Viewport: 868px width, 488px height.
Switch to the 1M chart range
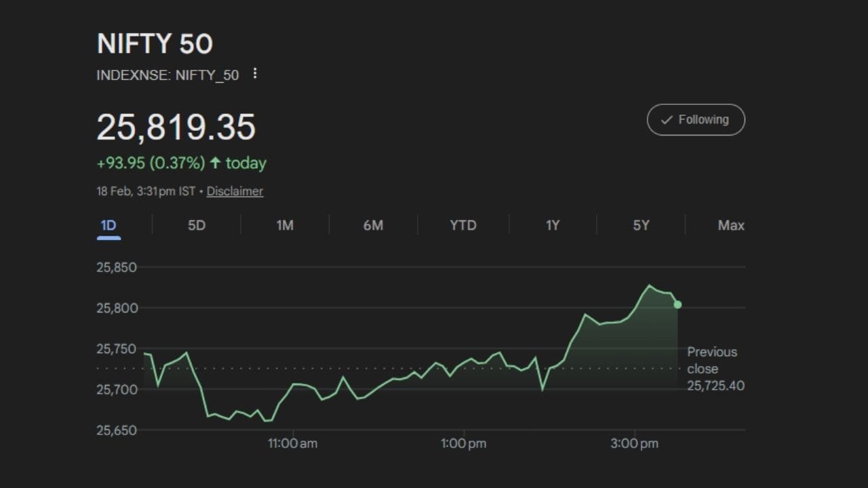pyautogui.click(x=285, y=226)
